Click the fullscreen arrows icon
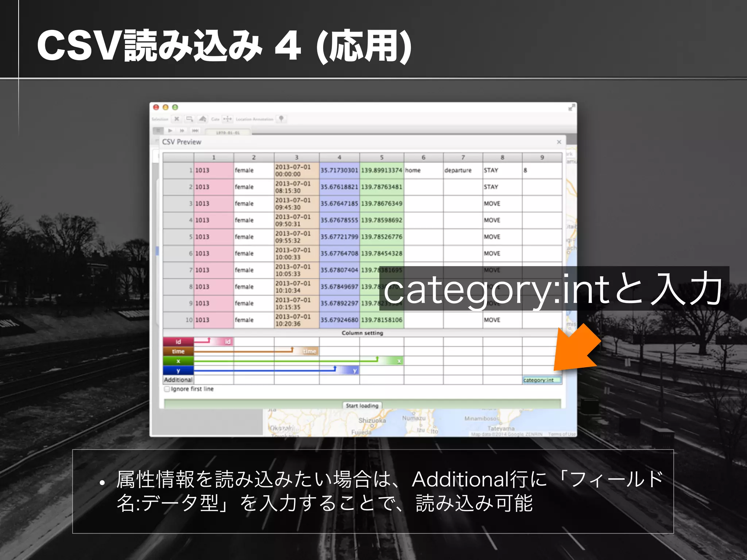 click(572, 107)
